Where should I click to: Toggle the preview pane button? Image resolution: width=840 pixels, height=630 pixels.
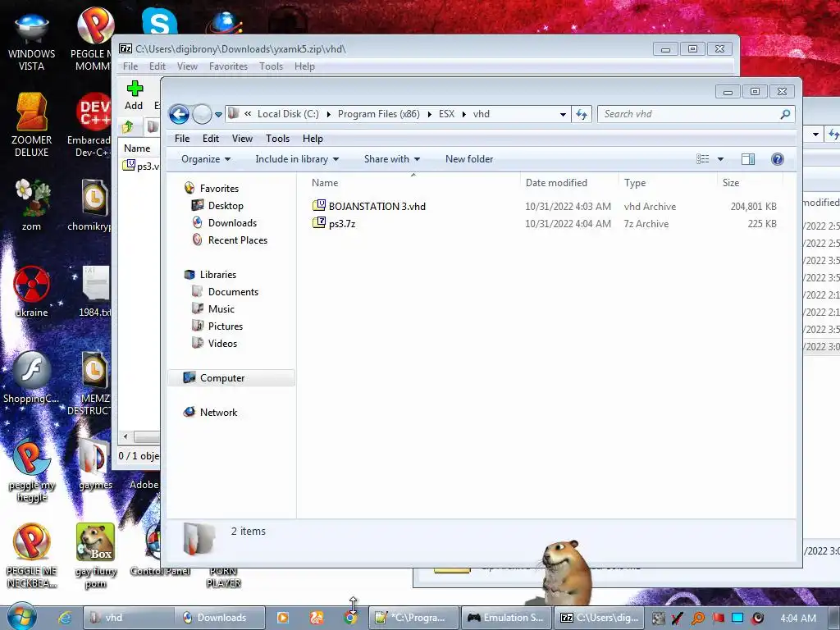748,159
